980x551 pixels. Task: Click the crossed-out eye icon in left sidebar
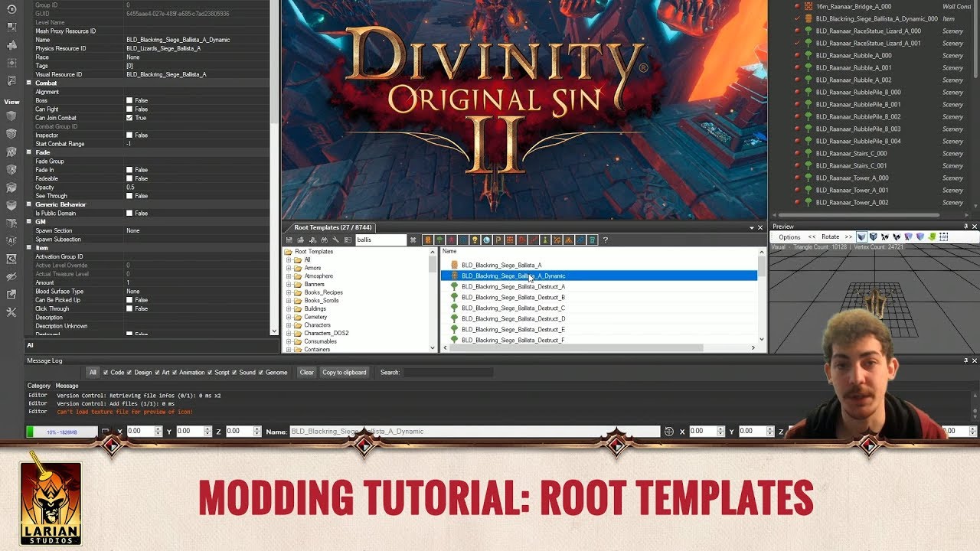[x=11, y=276]
